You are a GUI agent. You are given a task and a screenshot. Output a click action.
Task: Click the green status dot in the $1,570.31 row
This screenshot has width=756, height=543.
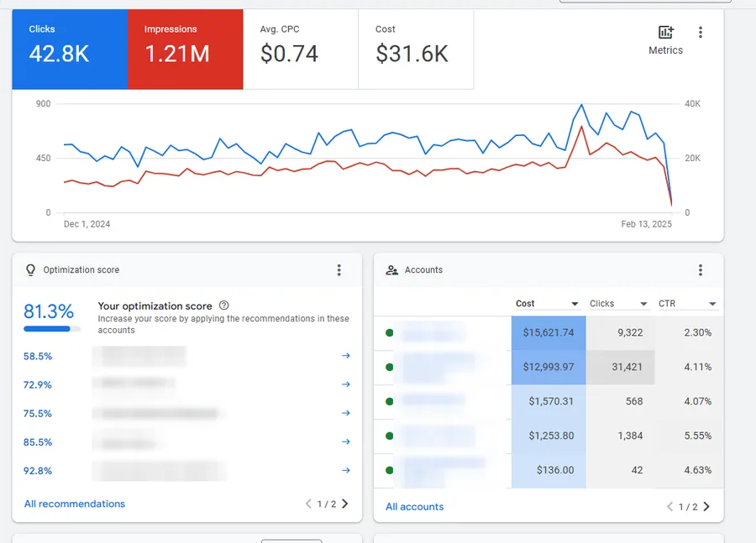[390, 401]
